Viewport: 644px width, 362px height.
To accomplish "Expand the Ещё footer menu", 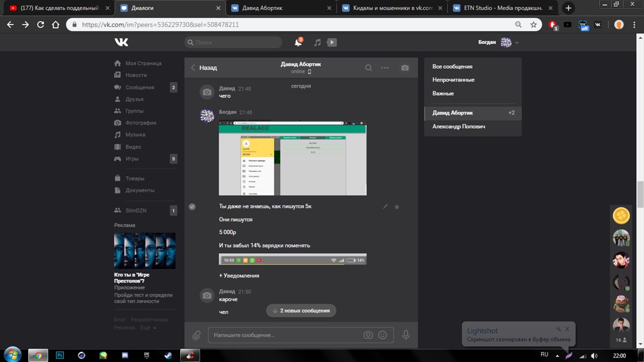I will (148, 328).
